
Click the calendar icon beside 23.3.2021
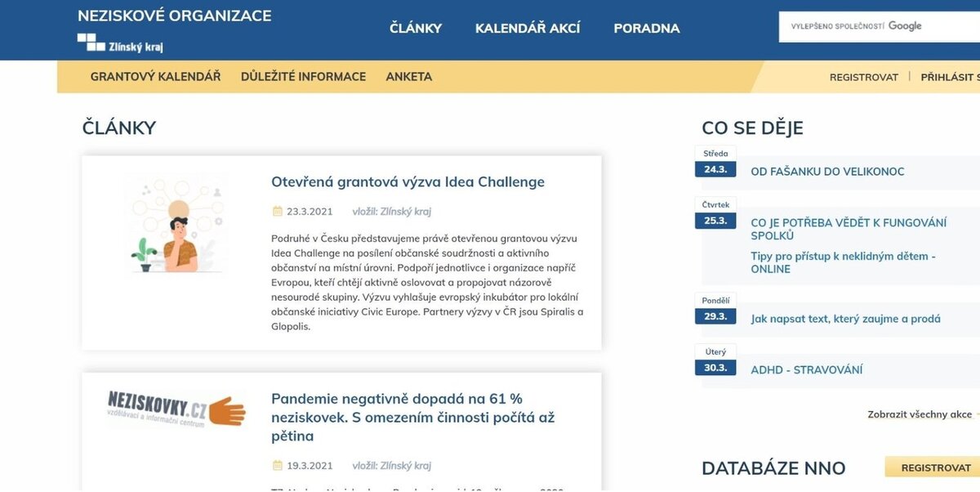(x=277, y=211)
